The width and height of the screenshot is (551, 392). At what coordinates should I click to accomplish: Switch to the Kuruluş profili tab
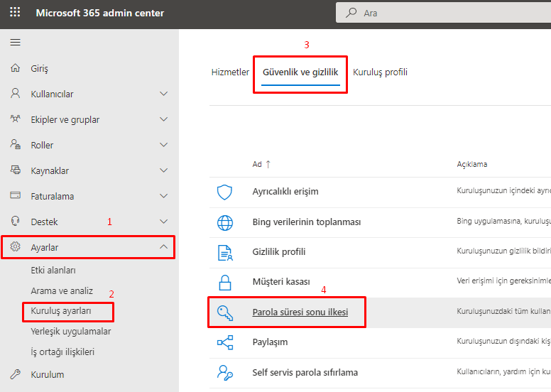pos(380,72)
